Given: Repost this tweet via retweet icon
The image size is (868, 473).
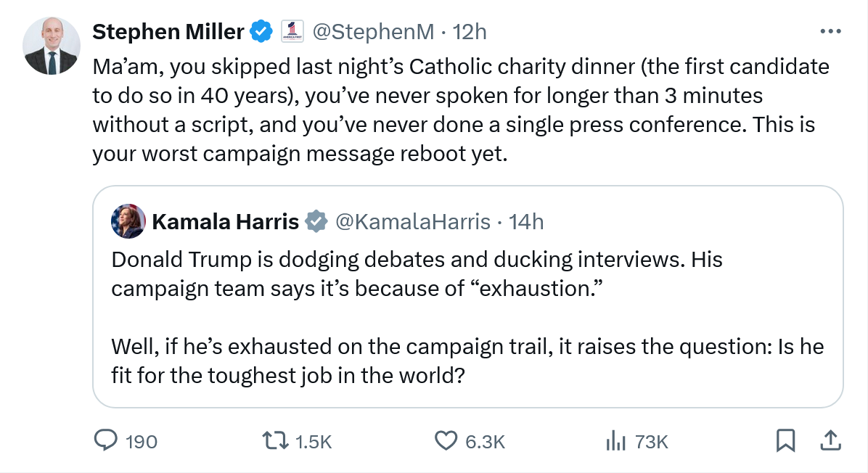Looking at the screenshot, I should click(275, 440).
